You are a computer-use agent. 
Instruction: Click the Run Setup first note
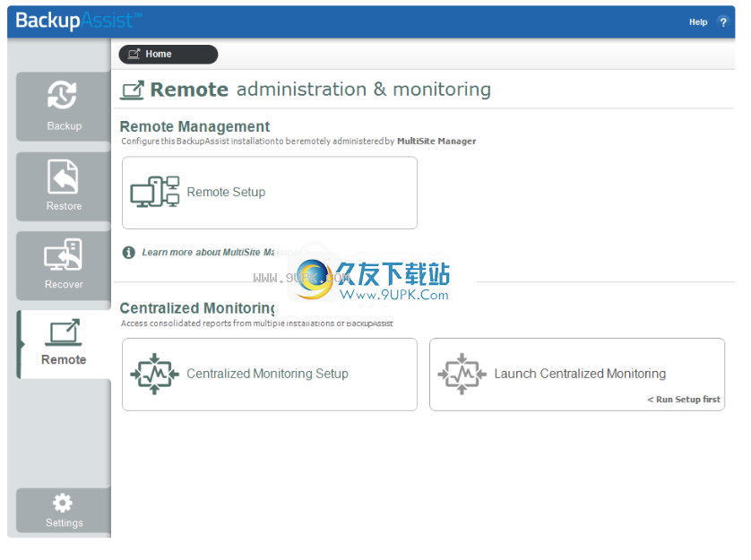coord(684,400)
